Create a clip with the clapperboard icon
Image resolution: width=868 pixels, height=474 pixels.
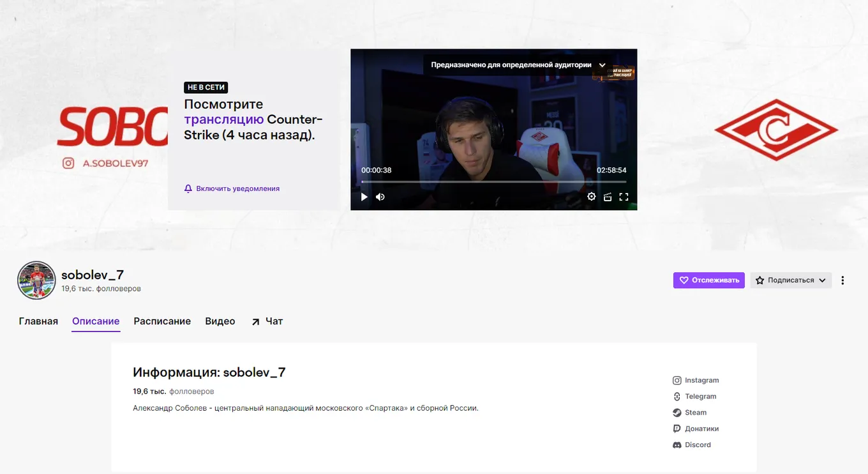608,197
